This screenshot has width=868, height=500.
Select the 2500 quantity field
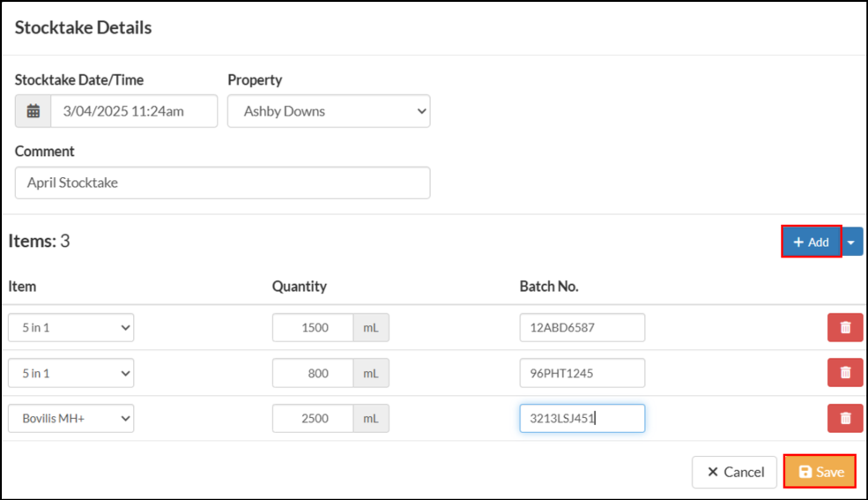click(x=313, y=418)
